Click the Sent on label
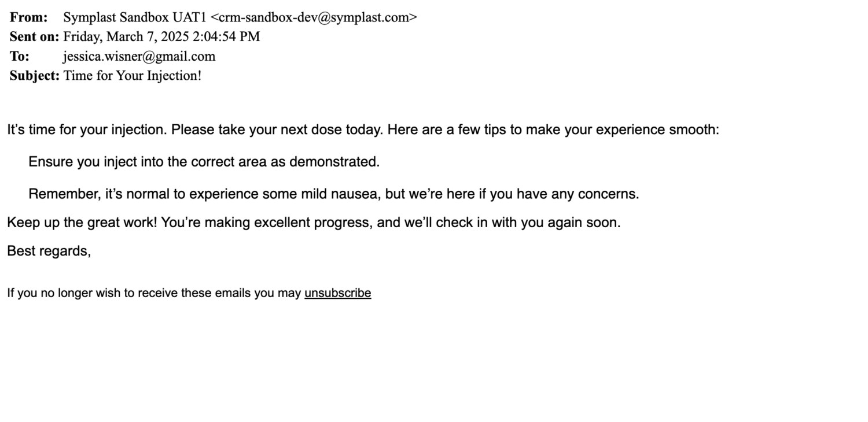Viewport: 868px width, 422px height. click(34, 37)
